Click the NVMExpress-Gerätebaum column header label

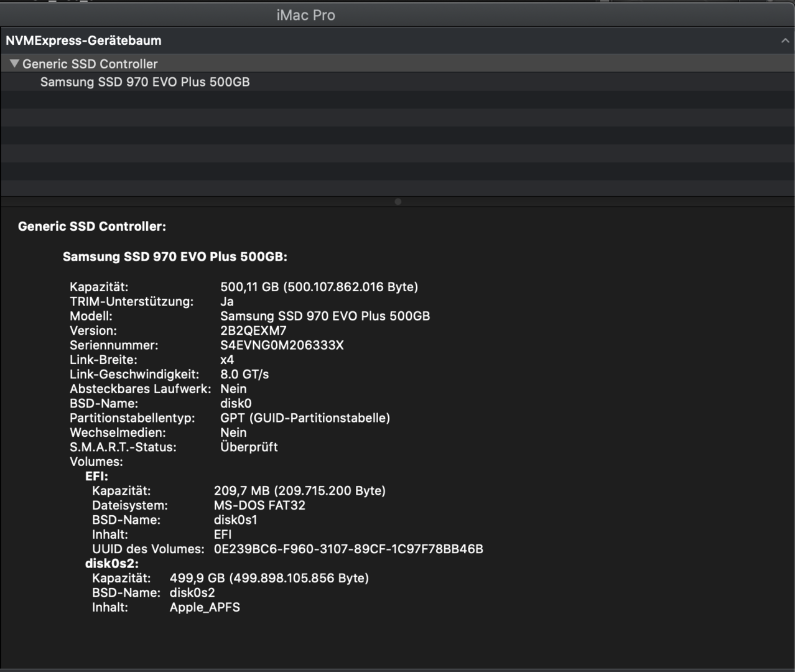click(x=83, y=41)
